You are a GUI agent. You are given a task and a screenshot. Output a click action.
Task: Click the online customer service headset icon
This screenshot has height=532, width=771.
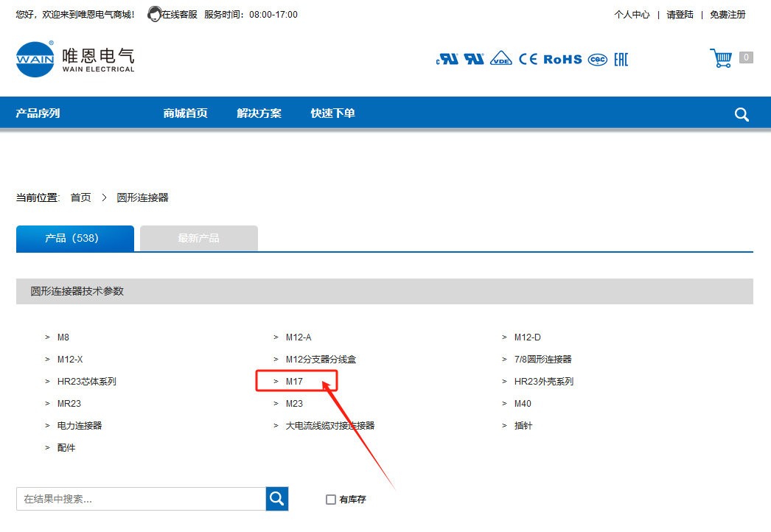pos(154,14)
